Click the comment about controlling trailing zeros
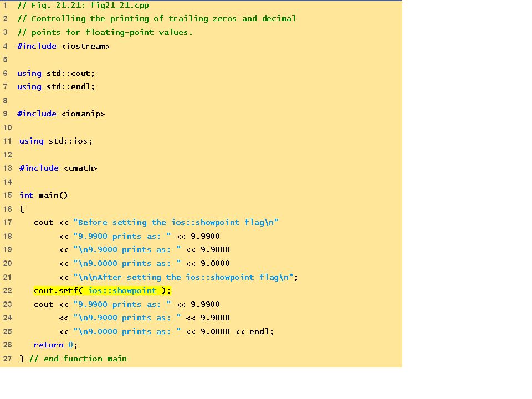 (156, 19)
